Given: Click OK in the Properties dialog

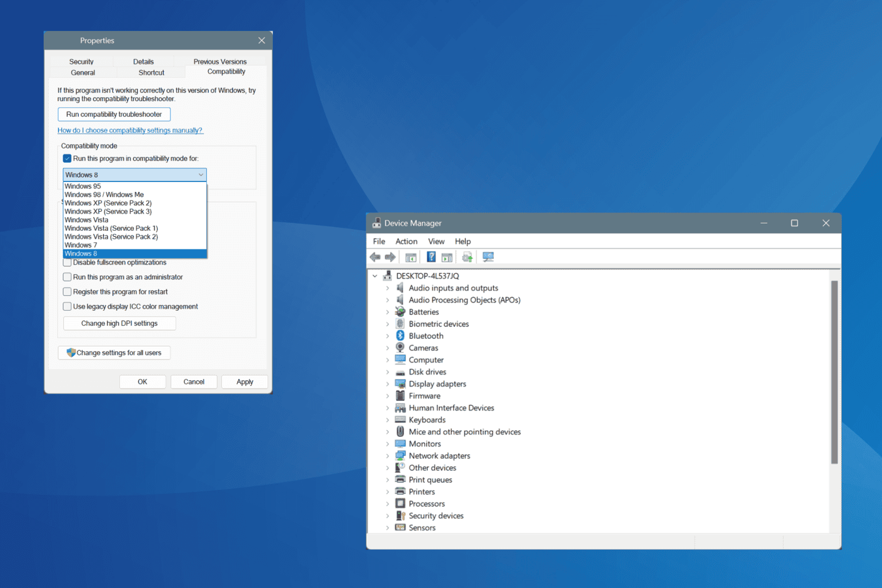Looking at the screenshot, I should (142, 382).
